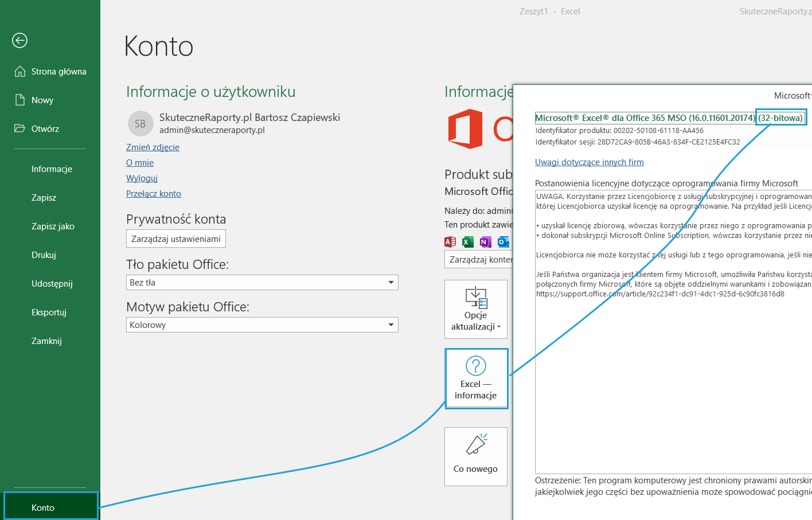Open Drukuj from the sidebar
This screenshot has width=812, height=520.
pos(44,255)
